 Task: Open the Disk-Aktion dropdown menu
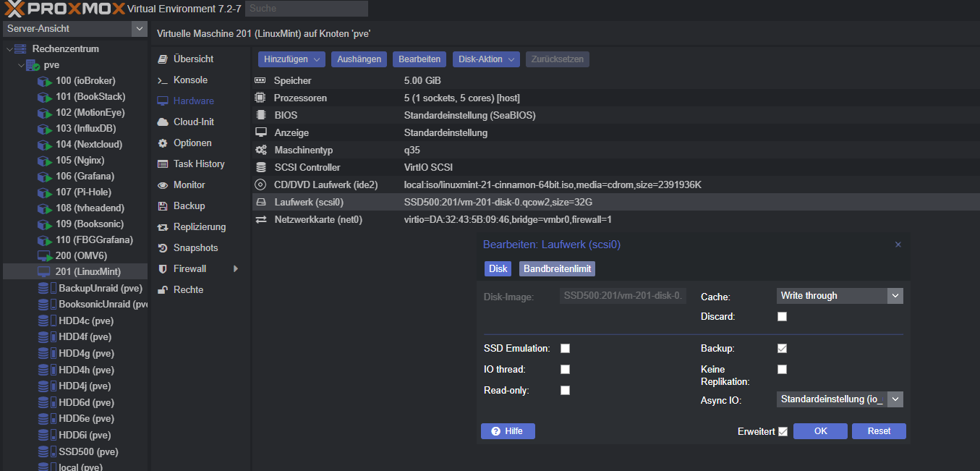tap(486, 59)
